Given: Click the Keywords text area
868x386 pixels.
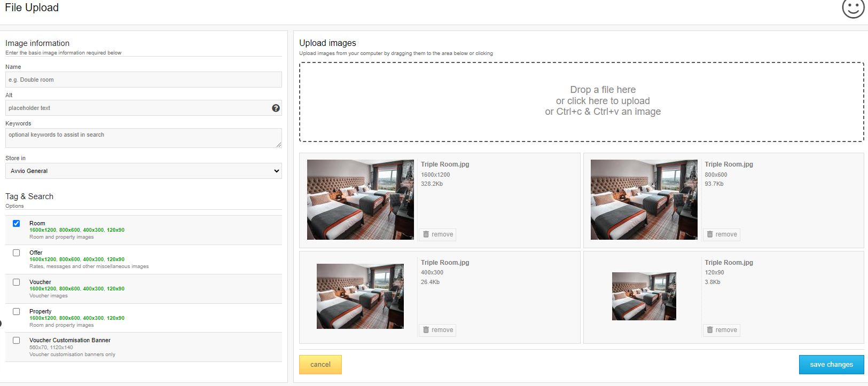Looking at the screenshot, I should pyautogui.click(x=144, y=138).
